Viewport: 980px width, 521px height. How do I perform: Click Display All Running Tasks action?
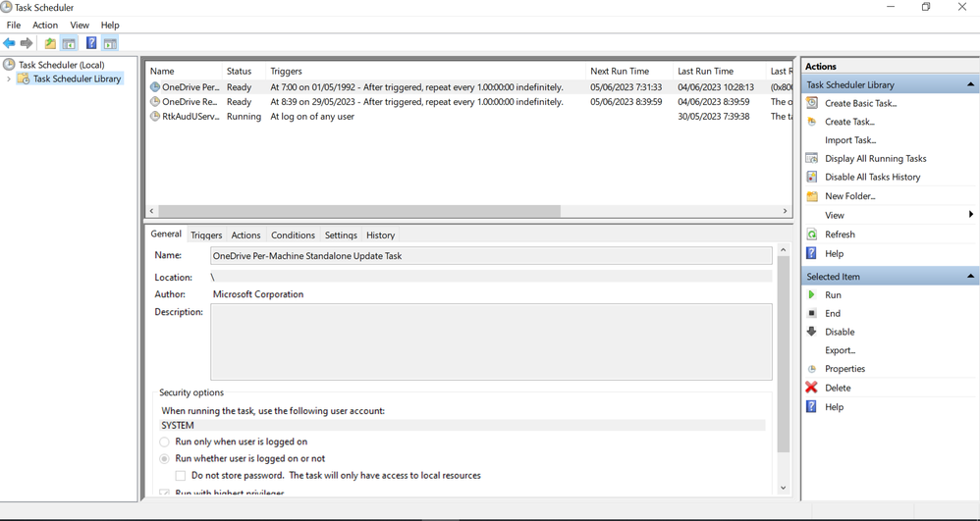876,159
